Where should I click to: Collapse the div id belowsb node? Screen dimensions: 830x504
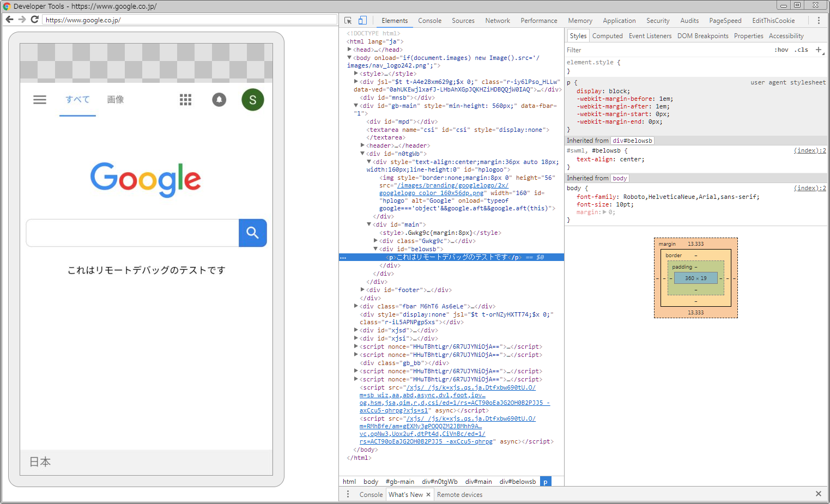click(x=376, y=249)
